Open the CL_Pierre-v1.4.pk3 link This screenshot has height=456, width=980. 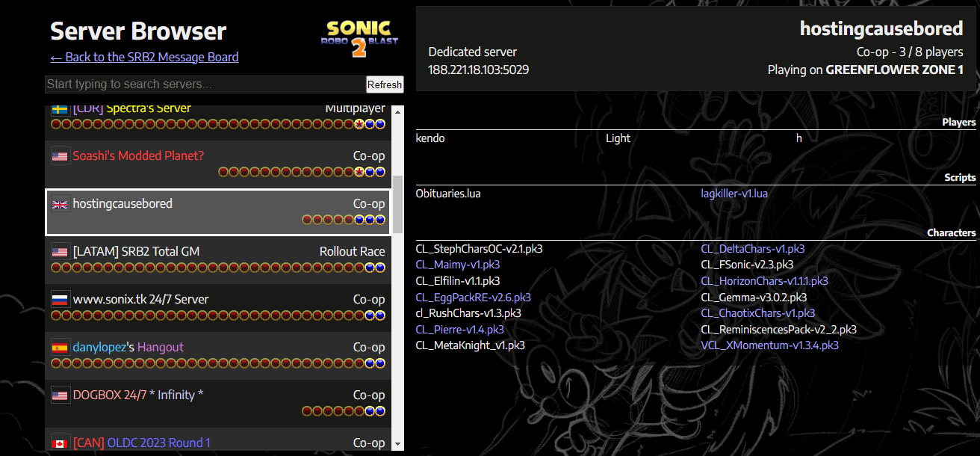[459, 330]
